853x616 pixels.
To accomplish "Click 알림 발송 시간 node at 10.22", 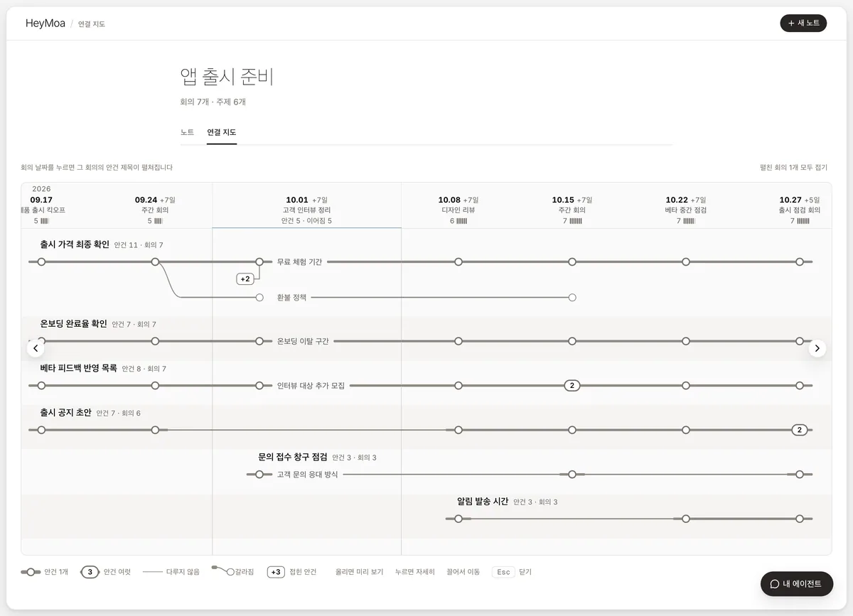I will [x=686, y=519].
